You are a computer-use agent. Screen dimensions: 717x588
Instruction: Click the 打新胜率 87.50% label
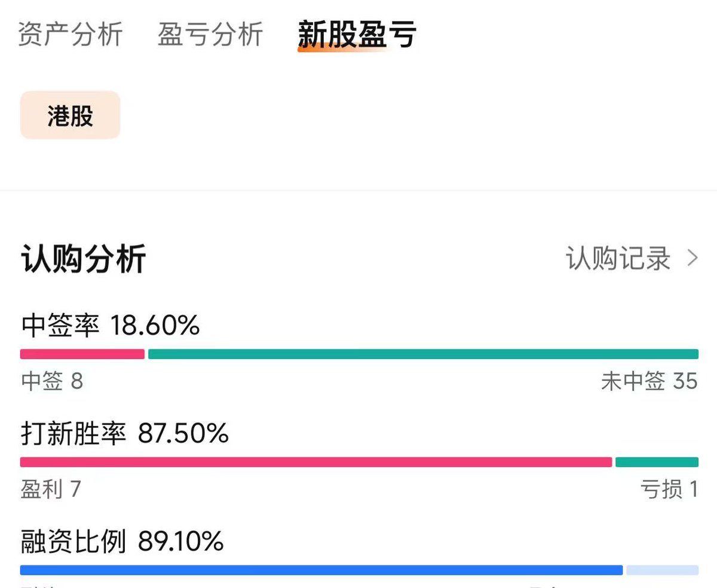pos(124,434)
